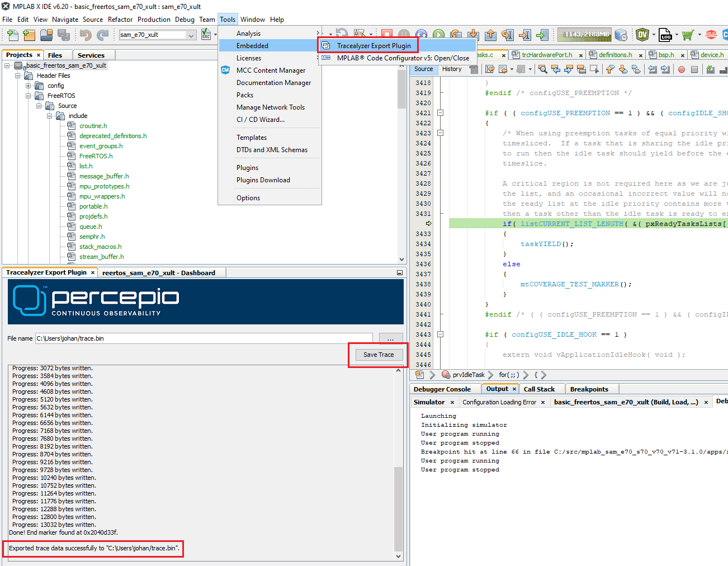Viewport: 728px width, 566px height.
Task: Toggle code fold at line 3443
Action: click(x=440, y=334)
